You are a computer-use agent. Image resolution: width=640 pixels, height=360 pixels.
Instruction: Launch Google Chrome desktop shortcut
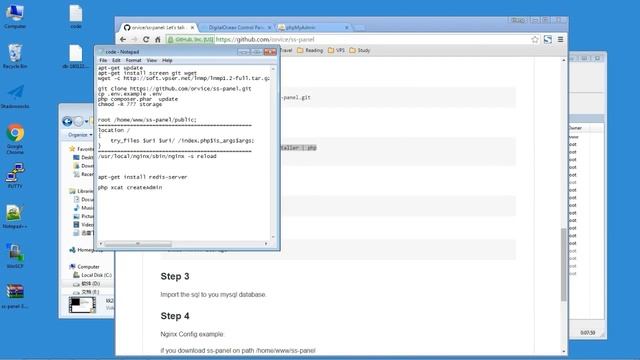pyautogui.click(x=15, y=139)
